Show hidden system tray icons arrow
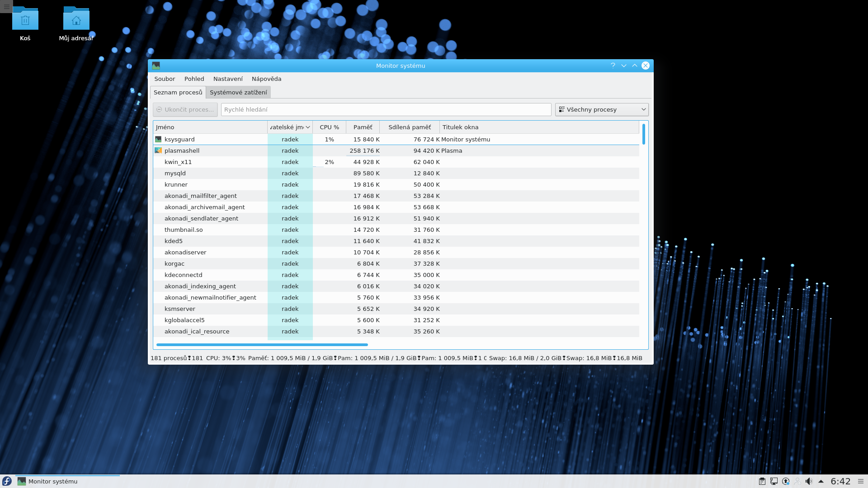Screen dimensions: 868x488 click(821, 481)
